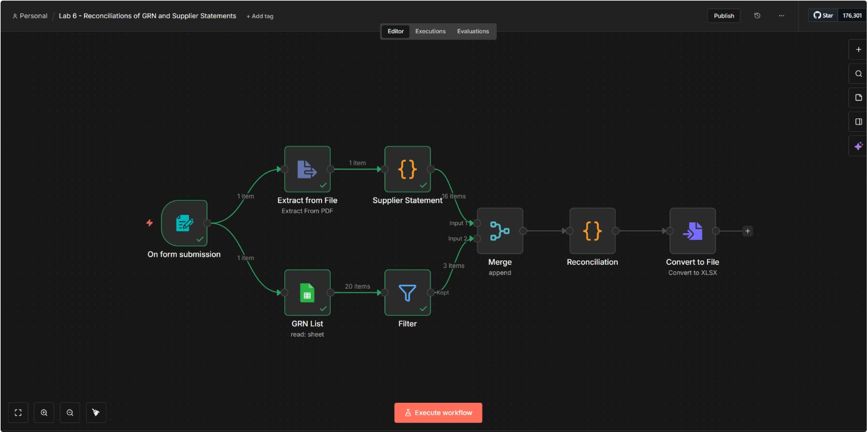This screenshot has height=432, width=868.
Task: Execute the workflow
Action: click(x=438, y=412)
